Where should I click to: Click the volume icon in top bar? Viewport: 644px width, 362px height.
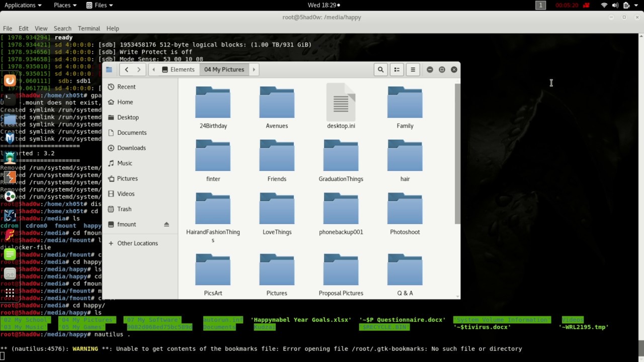[615, 5]
